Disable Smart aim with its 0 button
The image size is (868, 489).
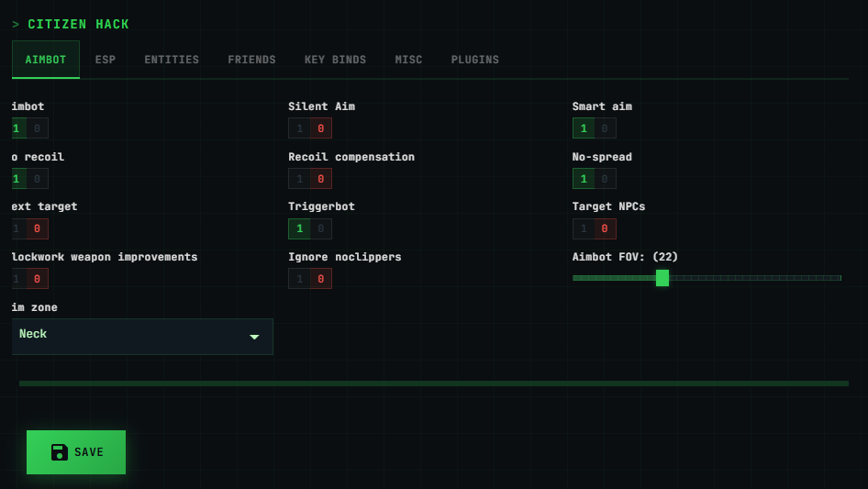pos(605,128)
